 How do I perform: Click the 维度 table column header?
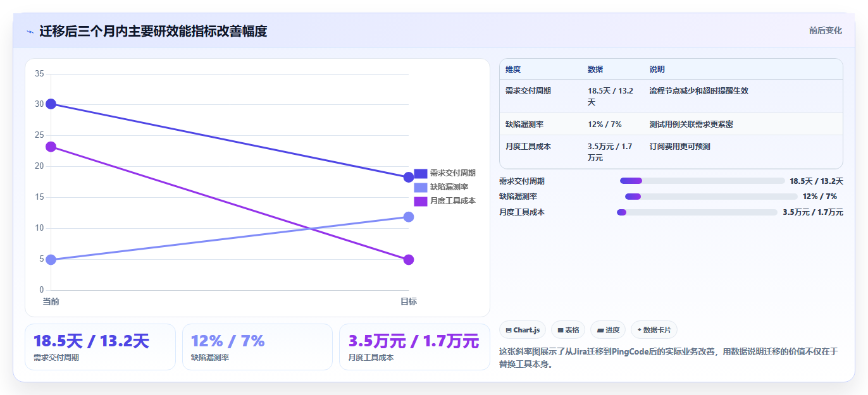click(513, 70)
